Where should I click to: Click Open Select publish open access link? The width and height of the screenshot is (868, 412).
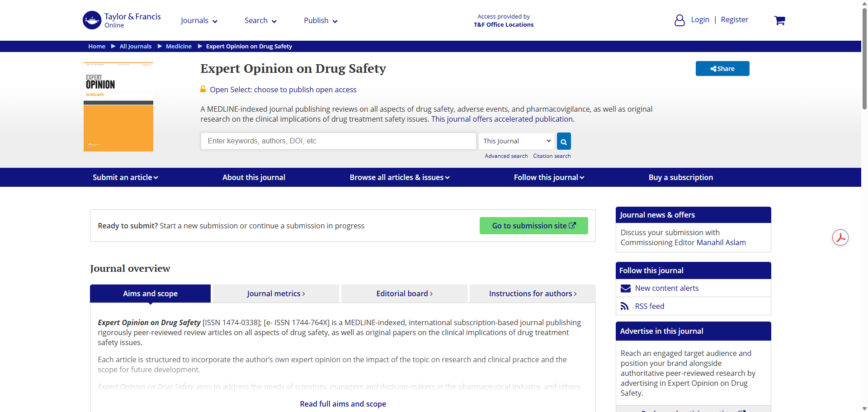click(x=283, y=90)
